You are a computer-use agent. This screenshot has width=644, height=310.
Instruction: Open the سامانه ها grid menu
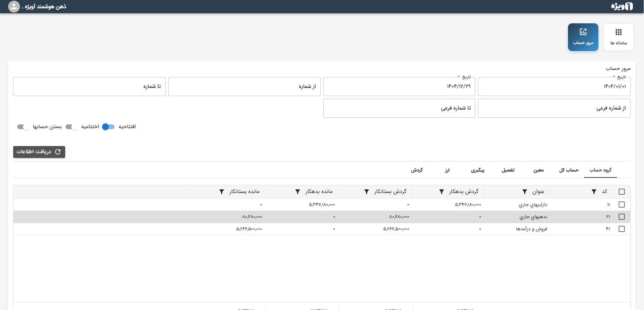click(x=618, y=37)
